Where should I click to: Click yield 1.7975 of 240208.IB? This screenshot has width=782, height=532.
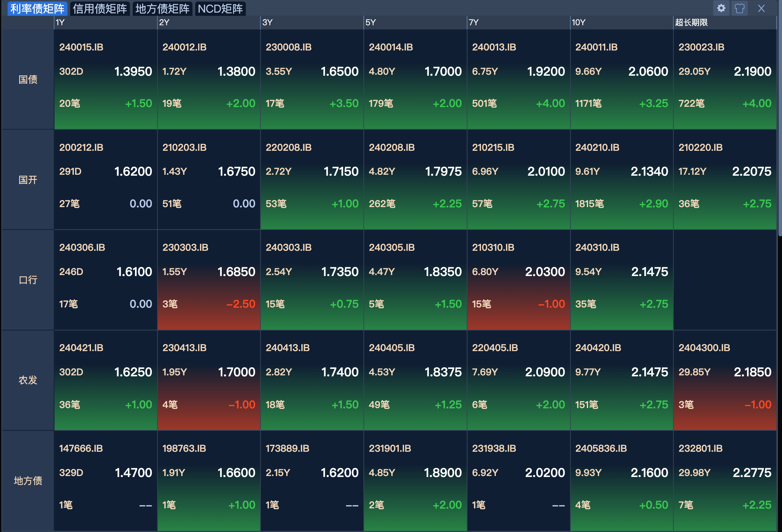pyautogui.click(x=443, y=172)
